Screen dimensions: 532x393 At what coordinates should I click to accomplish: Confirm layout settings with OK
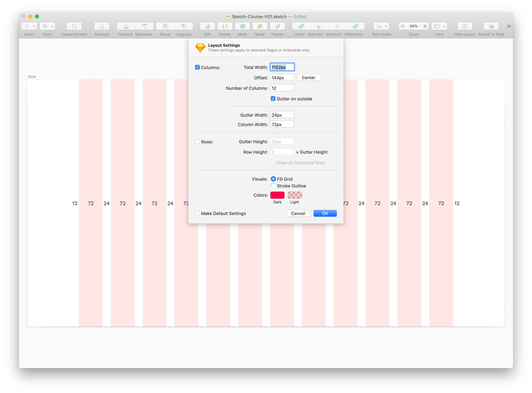tap(325, 213)
